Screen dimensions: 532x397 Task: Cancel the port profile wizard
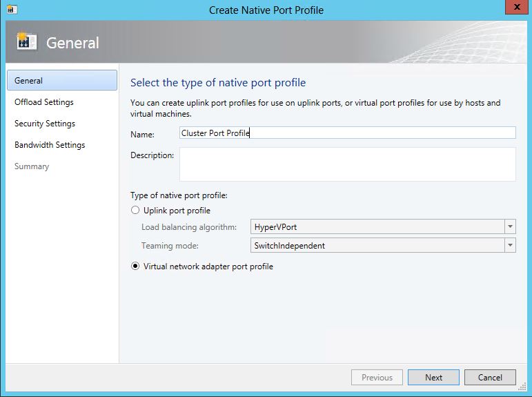490,378
